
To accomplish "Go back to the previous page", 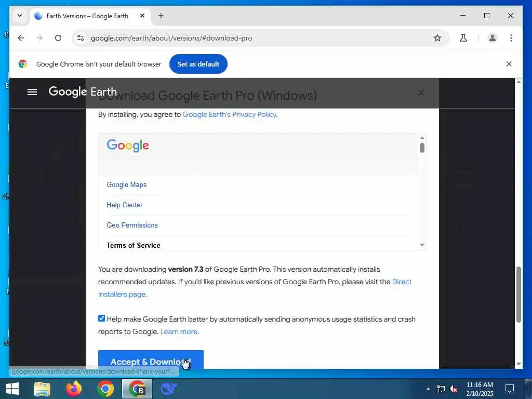I will [21, 38].
